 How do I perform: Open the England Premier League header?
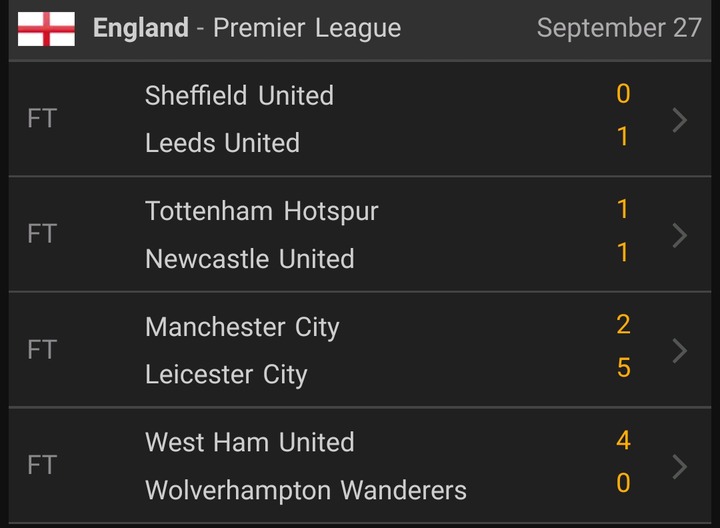click(247, 28)
